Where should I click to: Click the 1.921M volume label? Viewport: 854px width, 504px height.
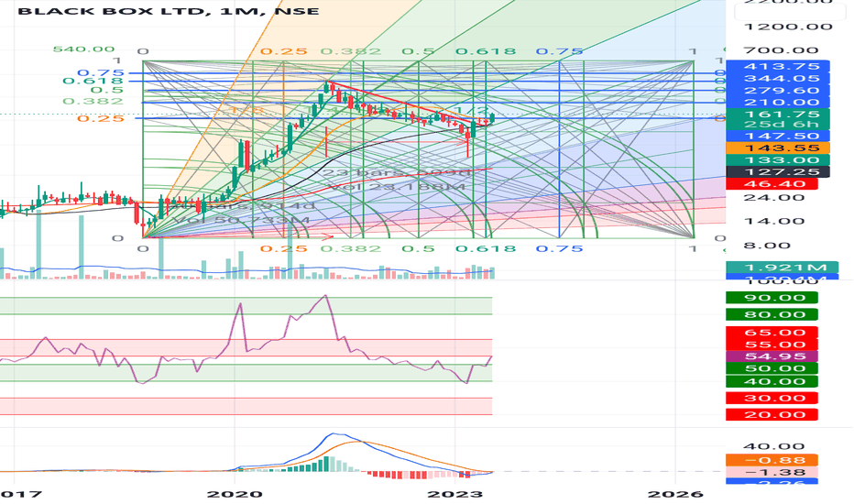[x=781, y=268]
